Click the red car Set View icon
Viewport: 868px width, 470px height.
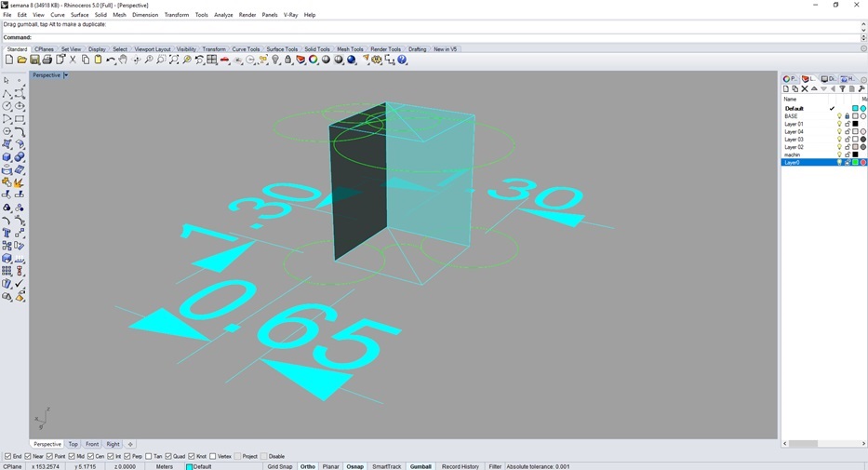[x=225, y=60]
